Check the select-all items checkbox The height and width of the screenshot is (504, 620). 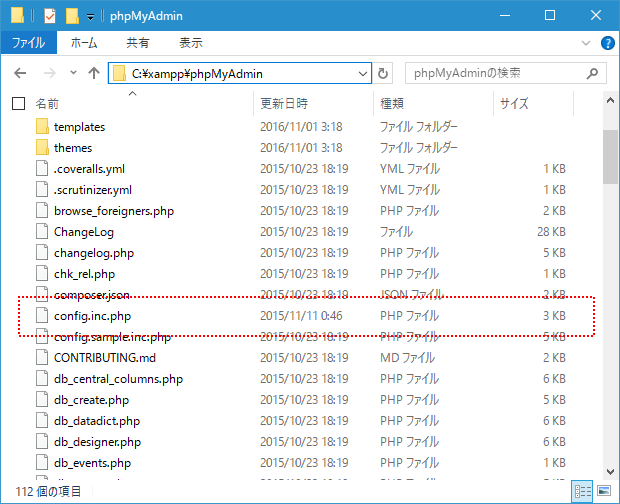point(19,104)
